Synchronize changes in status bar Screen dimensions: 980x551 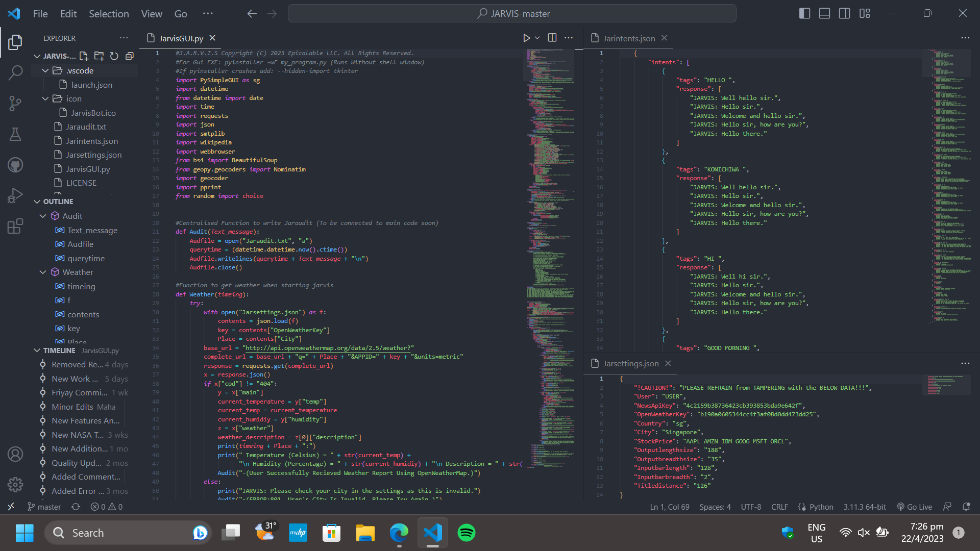(76, 507)
